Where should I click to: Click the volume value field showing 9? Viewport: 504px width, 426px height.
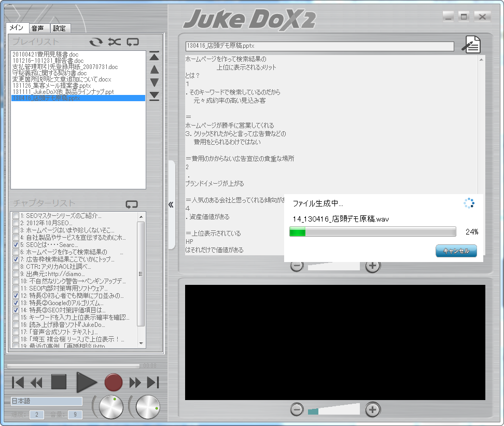tap(75, 415)
